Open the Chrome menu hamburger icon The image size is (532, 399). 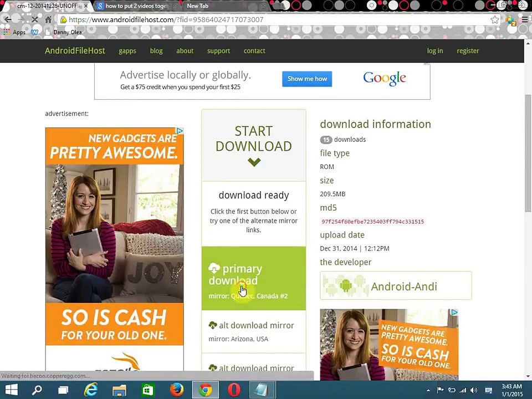[525, 20]
